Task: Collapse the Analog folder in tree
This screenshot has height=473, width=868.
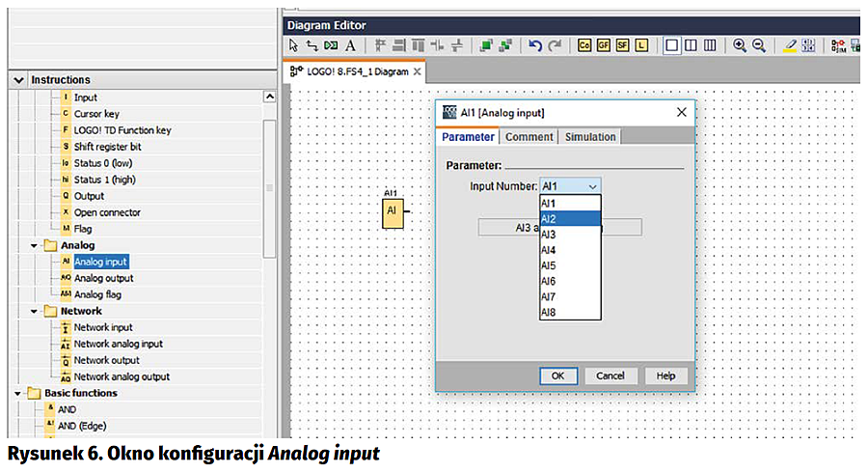Action: tap(36, 245)
